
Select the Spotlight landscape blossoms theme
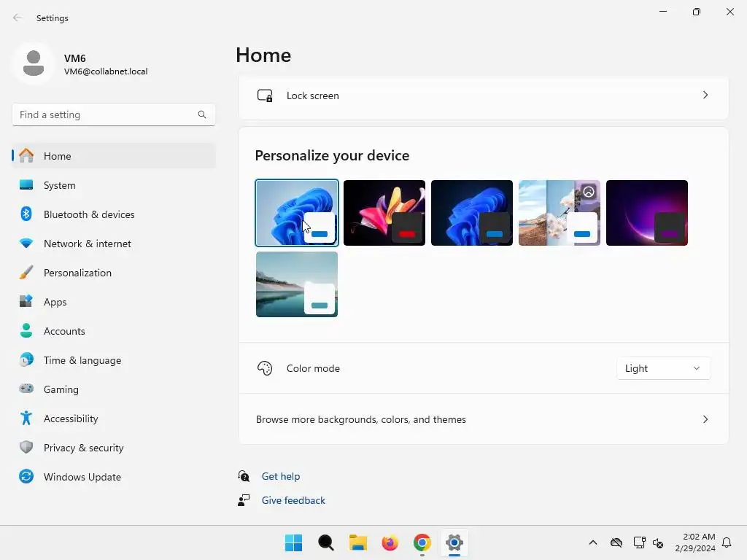click(x=560, y=213)
